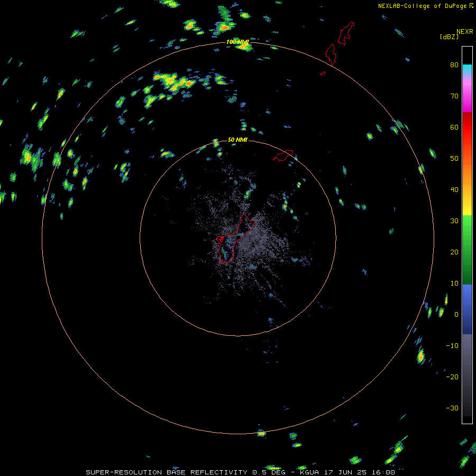The width and height of the screenshot is (476, 476).
Task: Click the Super-Resolution Base Reflectivity caption
Action: 240,472
